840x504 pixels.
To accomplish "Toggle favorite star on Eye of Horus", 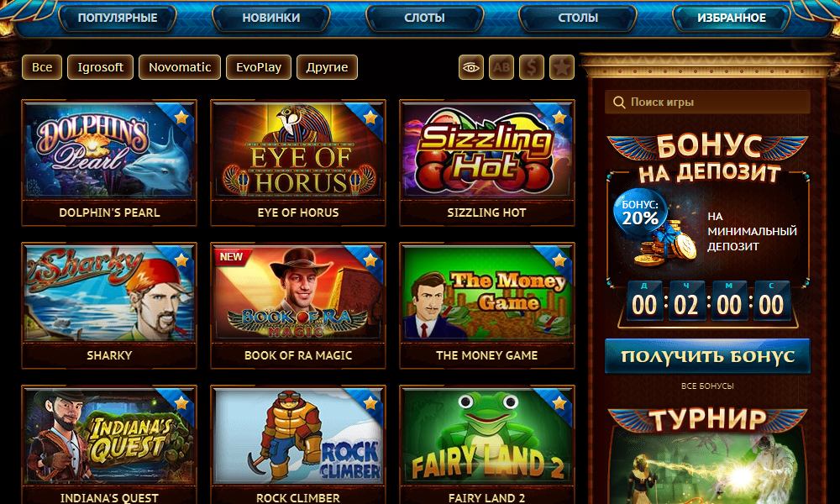I will coord(370,117).
